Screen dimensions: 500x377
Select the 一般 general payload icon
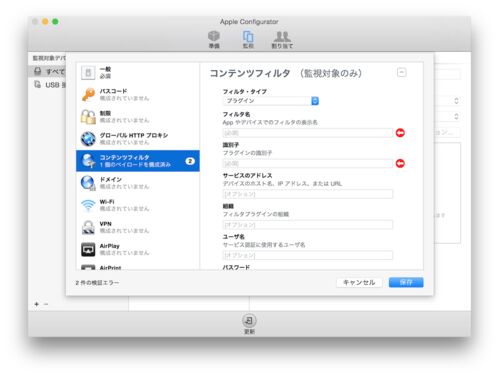(x=88, y=73)
